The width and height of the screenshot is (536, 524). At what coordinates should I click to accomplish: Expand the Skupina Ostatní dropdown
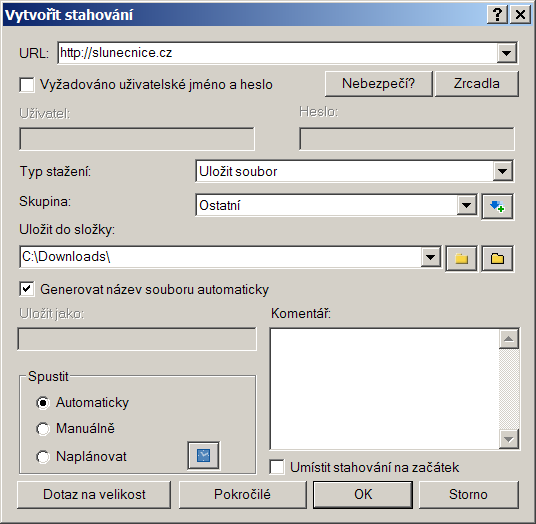[x=466, y=205]
